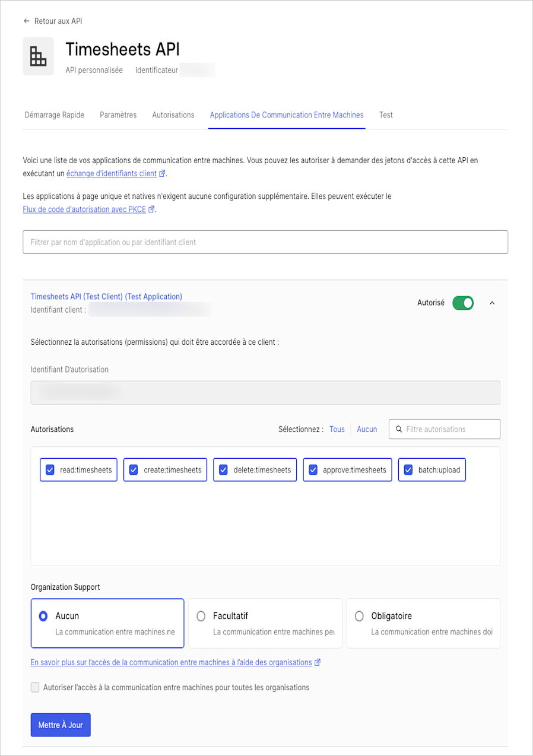Screen dimensions: 533x756
Task: Uncheck the read:timesheets permission
Action: [x=50, y=470]
